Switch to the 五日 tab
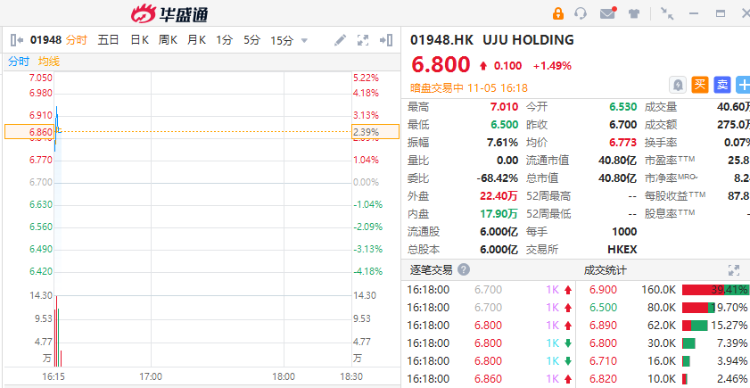750x388 pixels. 108,40
